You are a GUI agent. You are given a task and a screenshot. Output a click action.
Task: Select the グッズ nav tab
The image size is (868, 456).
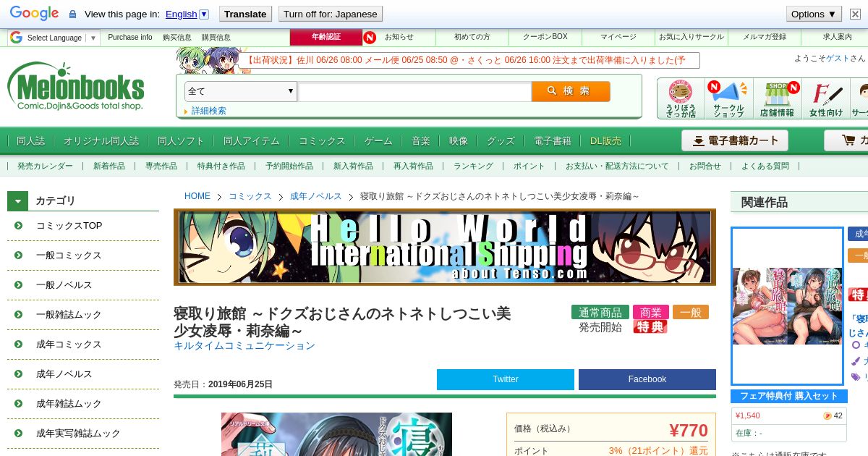(501, 140)
